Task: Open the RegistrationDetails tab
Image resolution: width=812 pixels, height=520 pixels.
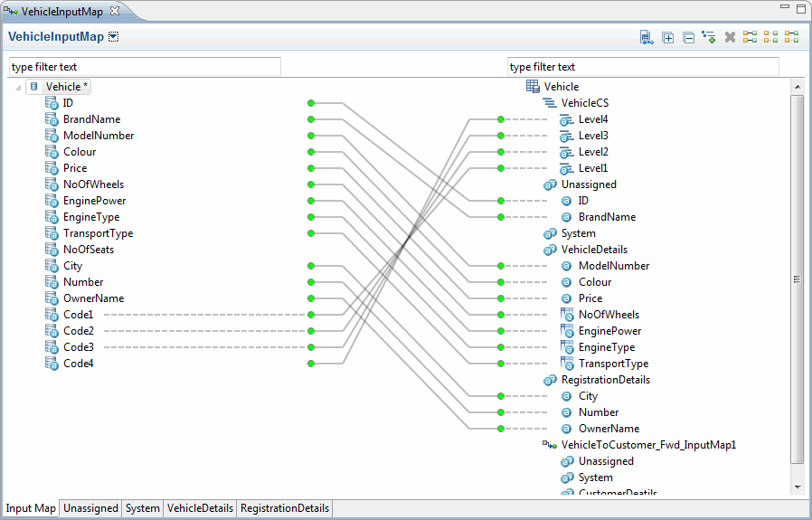Action: (x=285, y=508)
